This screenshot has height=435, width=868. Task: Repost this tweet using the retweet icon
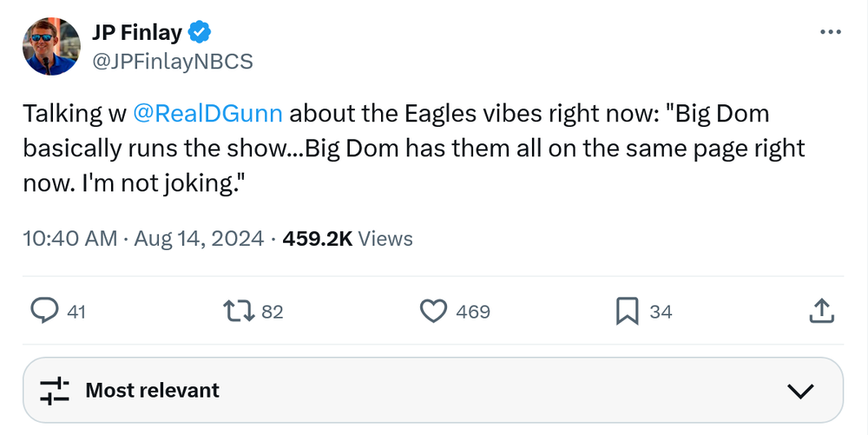(235, 311)
